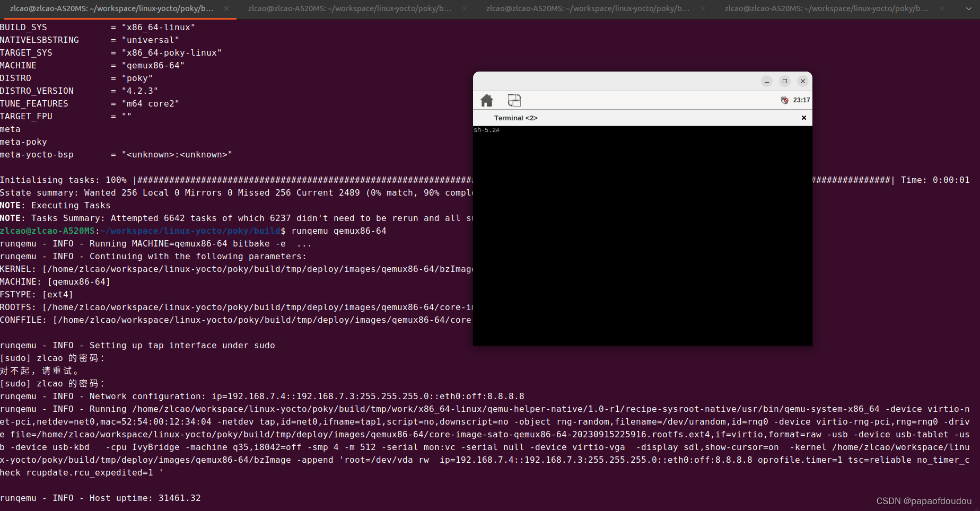Click the QEMU window title bar area
Screen dimensions: 980x511
tap(610, 81)
